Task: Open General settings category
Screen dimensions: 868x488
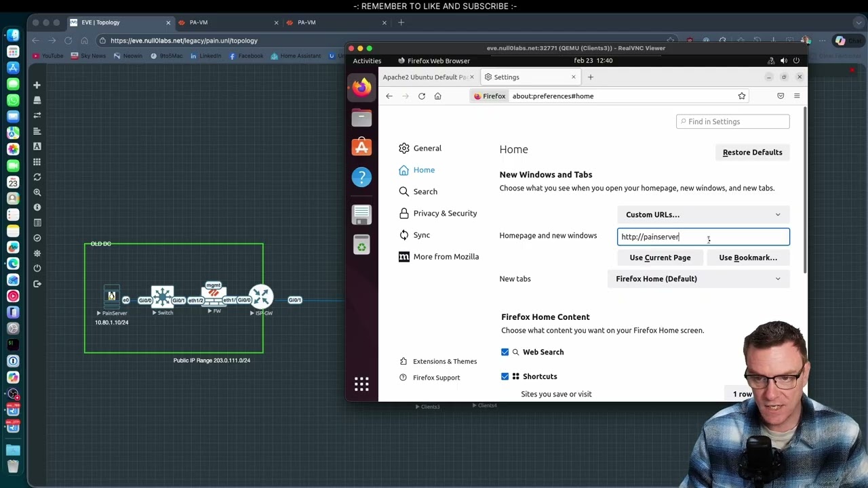Action: tap(420, 148)
